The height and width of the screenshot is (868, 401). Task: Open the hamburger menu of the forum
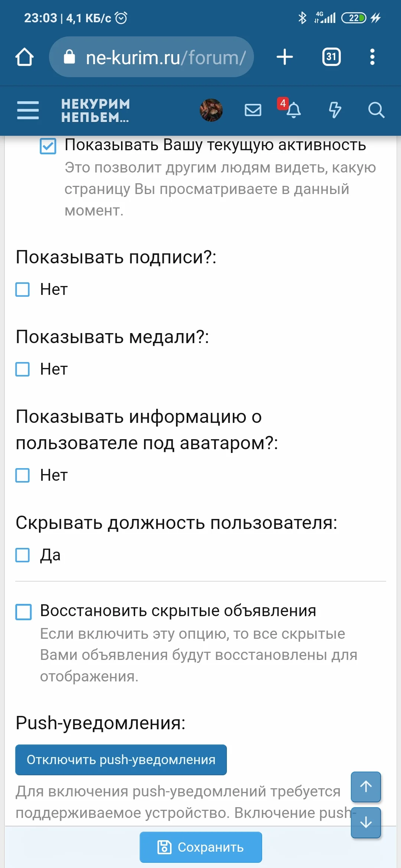click(27, 110)
